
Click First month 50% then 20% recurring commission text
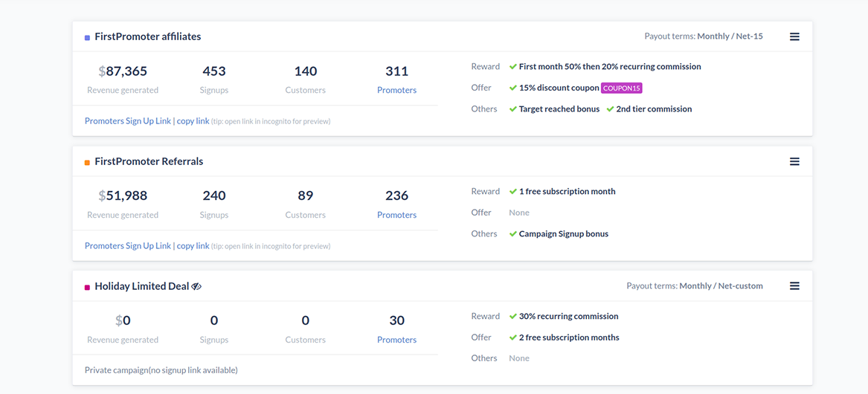pyautogui.click(x=610, y=66)
